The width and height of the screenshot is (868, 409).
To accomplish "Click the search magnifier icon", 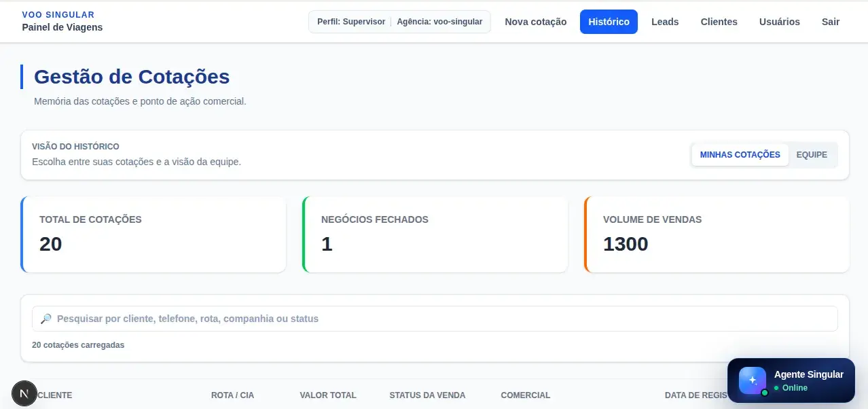I will pos(46,319).
